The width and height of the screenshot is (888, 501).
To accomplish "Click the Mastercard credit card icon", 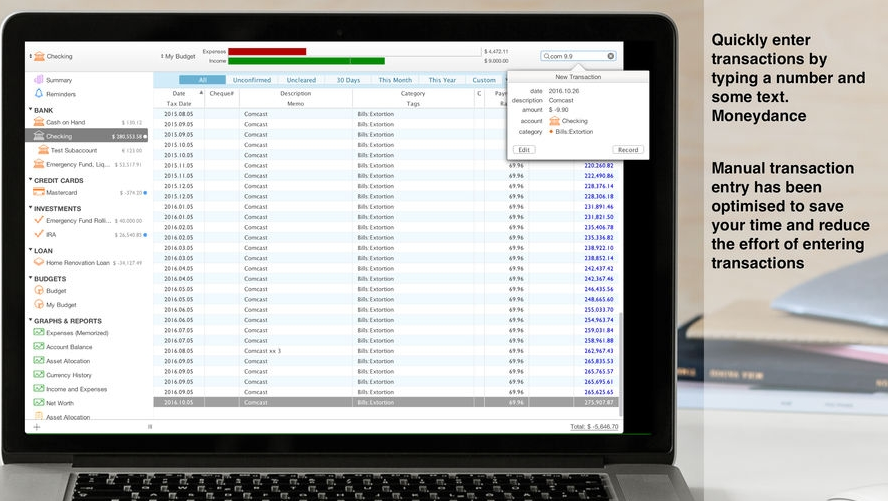I will 39,192.
